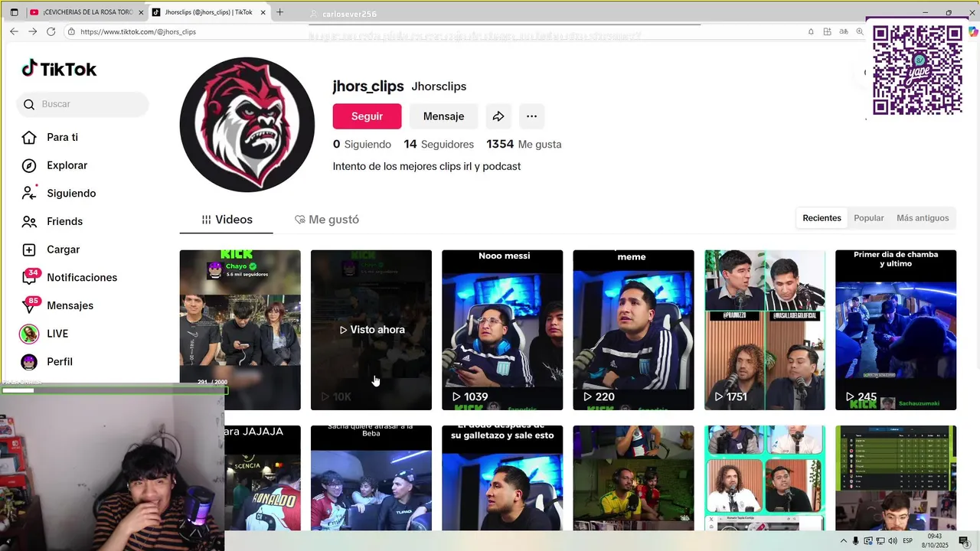
Task: Open the league standings table video thumbnail
Action: click(x=896, y=478)
